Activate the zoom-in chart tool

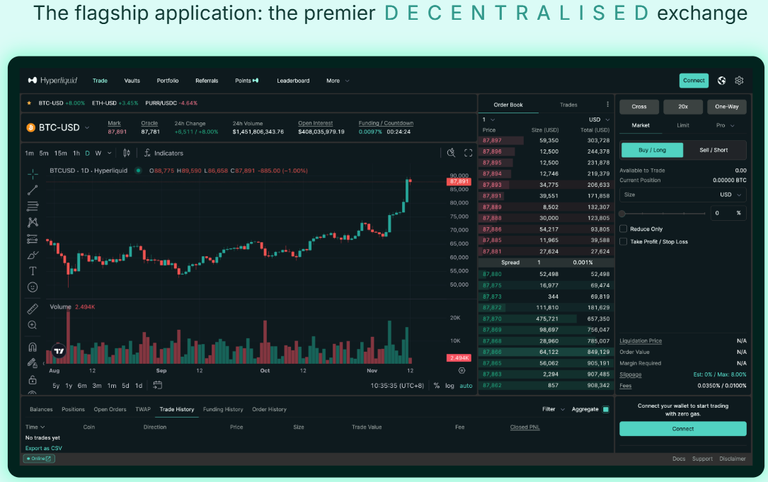pyautogui.click(x=33, y=325)
